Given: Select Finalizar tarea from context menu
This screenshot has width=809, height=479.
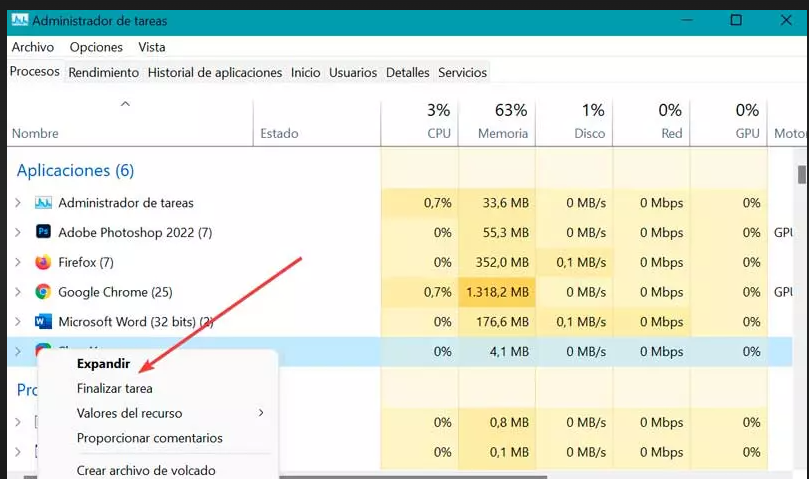Looking at the screenshot, I should click(x=114, y=388).
